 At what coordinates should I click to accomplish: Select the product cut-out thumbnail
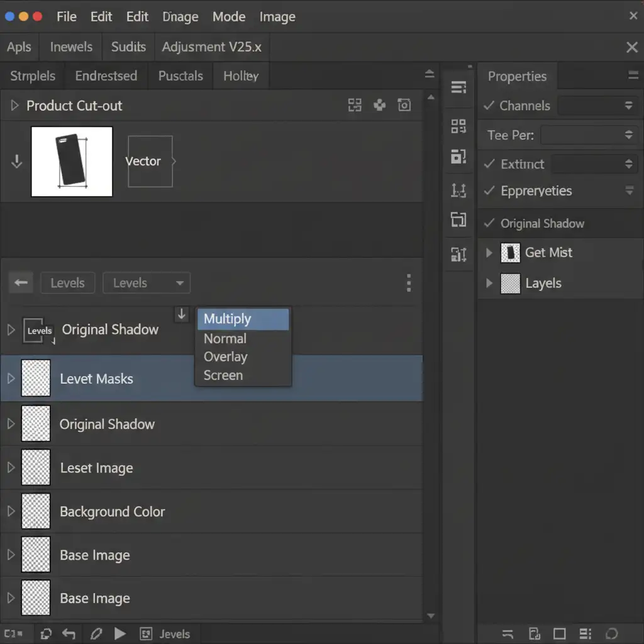tap(72, 161)
